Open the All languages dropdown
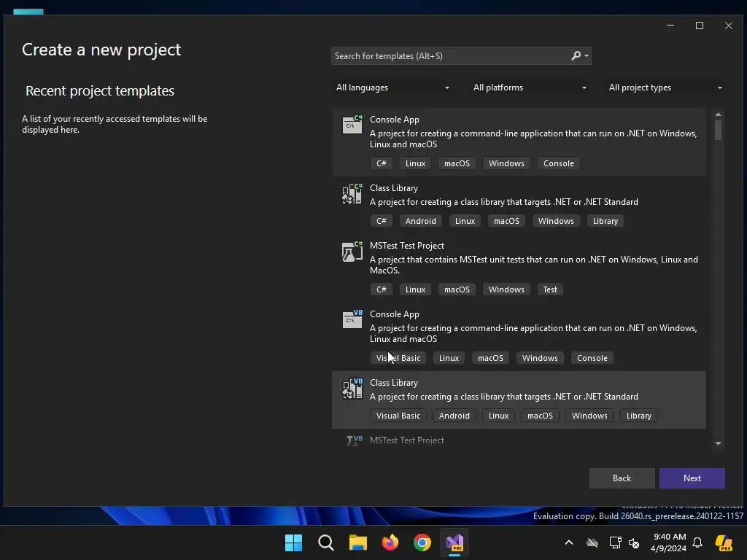This screenshot has width=747, height=560. 392,87
